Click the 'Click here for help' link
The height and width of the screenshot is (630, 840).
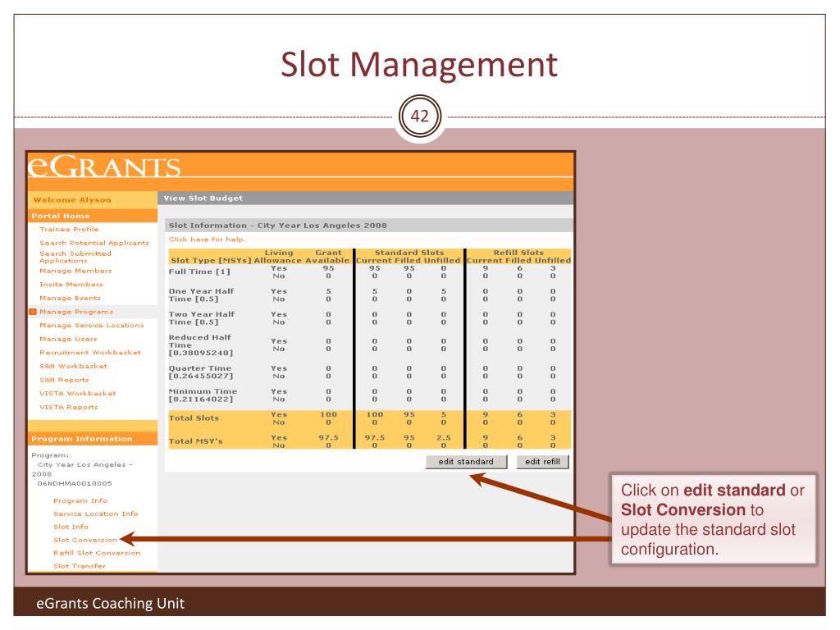[208, 240]
